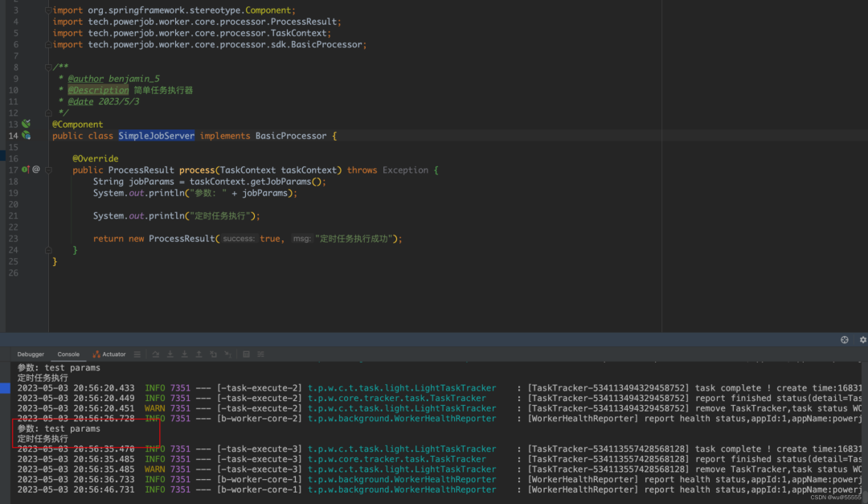This screenshot has width=868, height=504.
Task: Click the Evaluate Expression calculator icon
Action: (247, 354)
